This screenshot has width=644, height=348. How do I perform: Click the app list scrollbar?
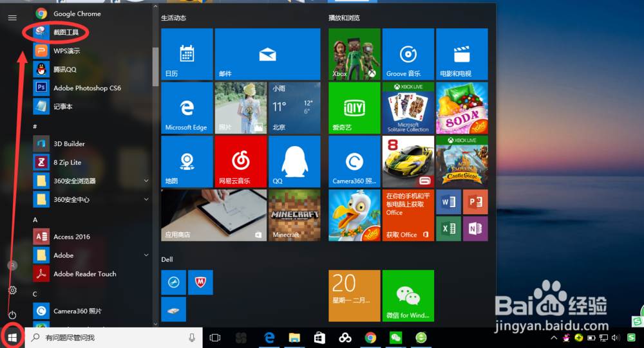coord(155,67)
